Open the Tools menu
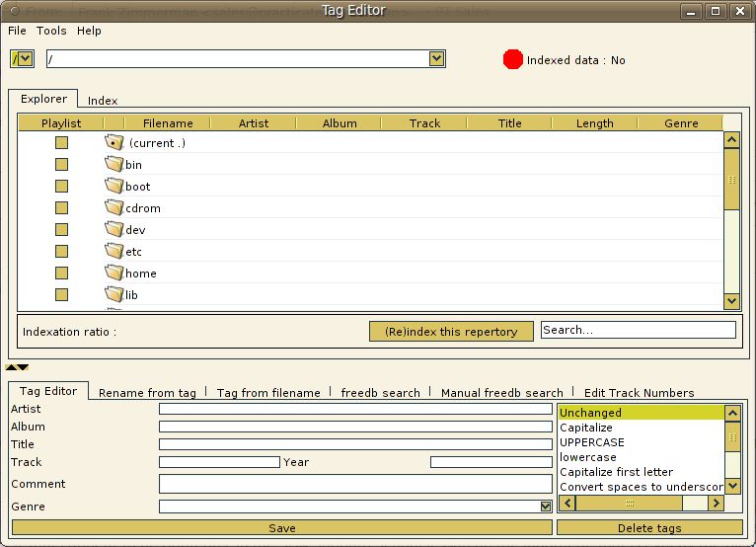The image size is (756, 547). click(51, 31)
